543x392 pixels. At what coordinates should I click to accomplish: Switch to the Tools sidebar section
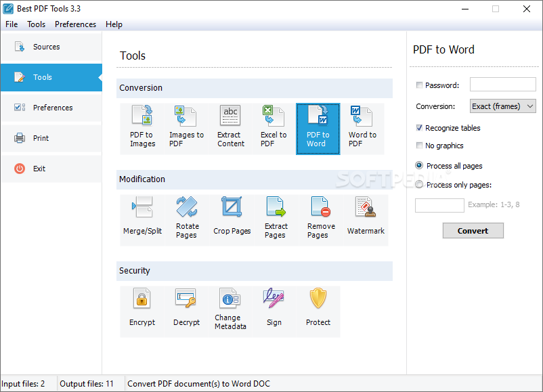(x=51, y=77)
